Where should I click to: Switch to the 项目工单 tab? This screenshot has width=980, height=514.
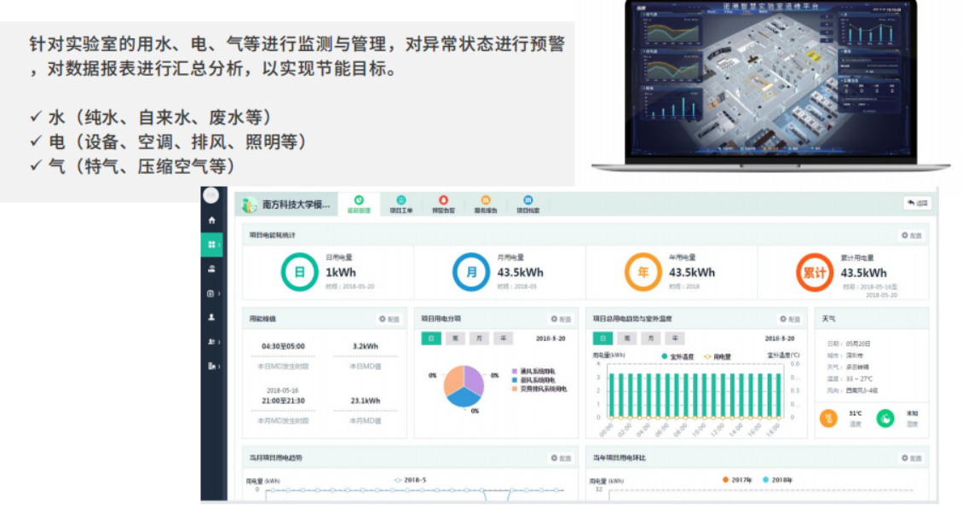click(401, 205)
